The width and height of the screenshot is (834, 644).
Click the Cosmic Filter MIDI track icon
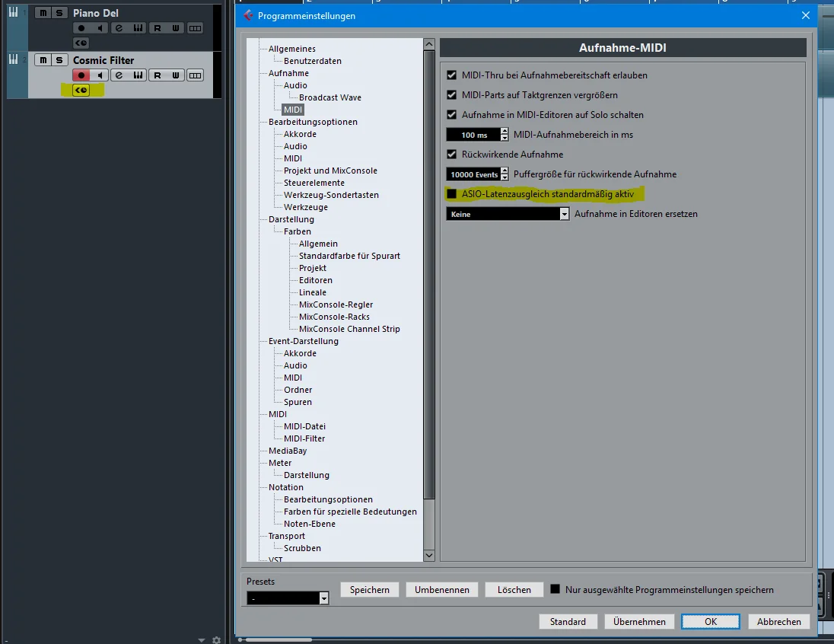pyautogui.click(x=13, y=59)
